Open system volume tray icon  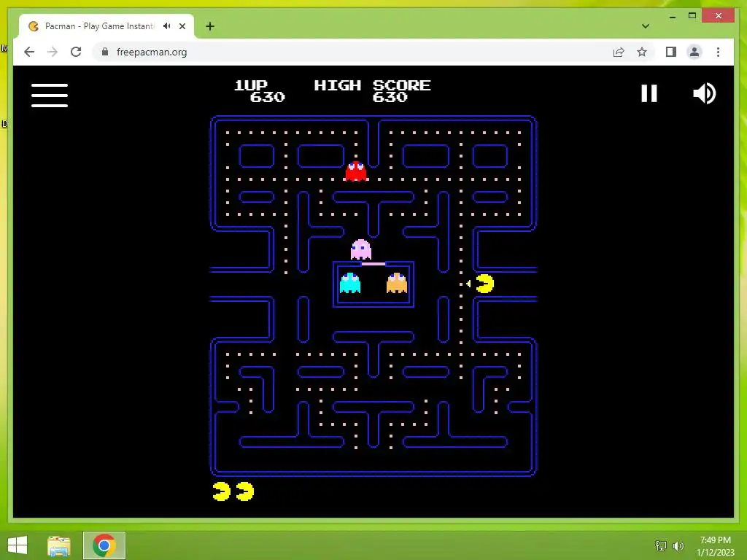(x=678, y=545)
